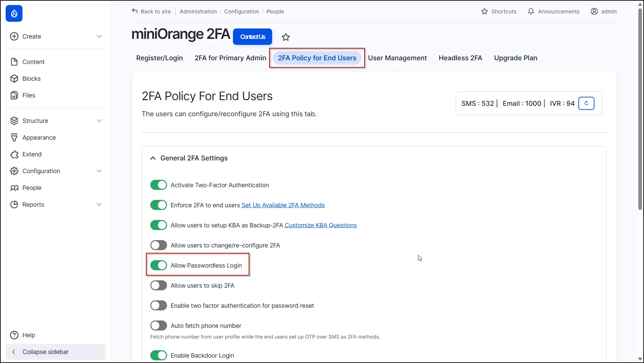Click the Content page icon
644x363 pixels.
click(14, 62)
